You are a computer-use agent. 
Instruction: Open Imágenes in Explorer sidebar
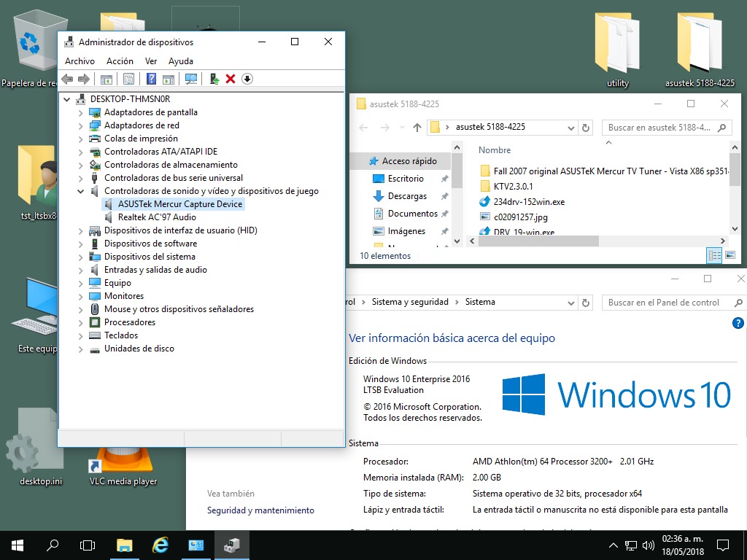(406, 231)
